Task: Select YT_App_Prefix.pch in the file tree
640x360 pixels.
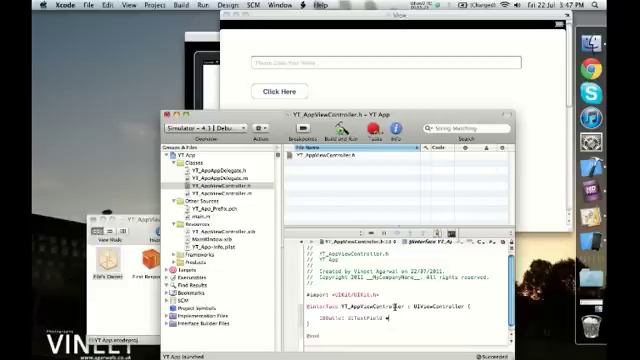Action: pyautogui.click(x=214, y=209)
